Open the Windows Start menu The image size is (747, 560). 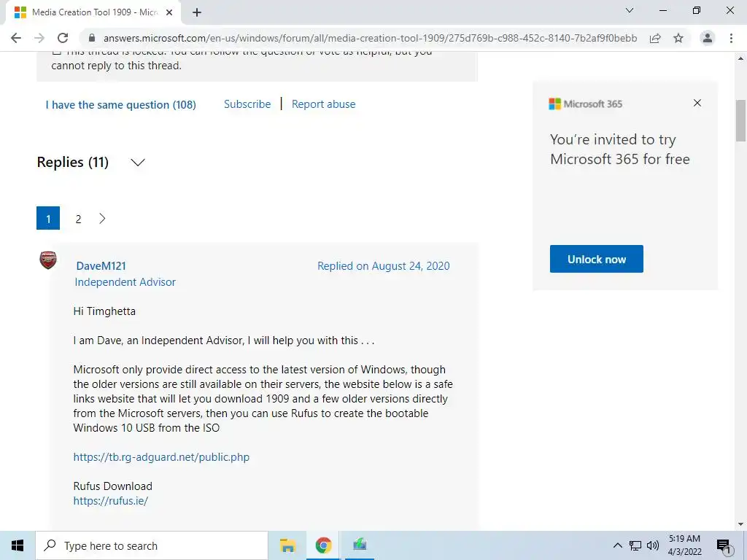(18, 545)
